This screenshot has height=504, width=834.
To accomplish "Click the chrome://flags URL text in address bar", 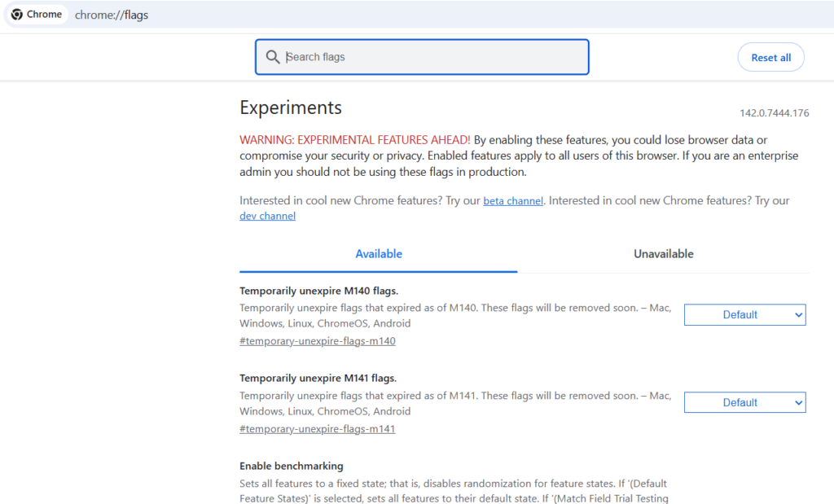I will tap(112, 15).
